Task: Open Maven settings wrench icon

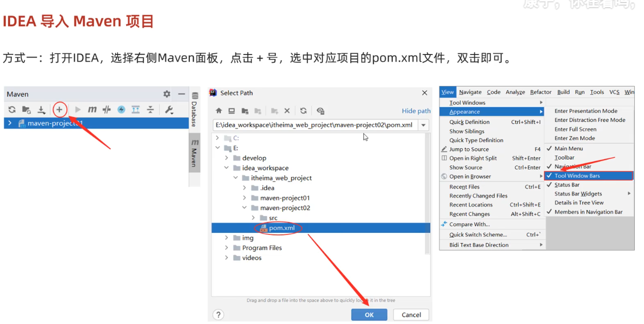Action: [169, 110]
